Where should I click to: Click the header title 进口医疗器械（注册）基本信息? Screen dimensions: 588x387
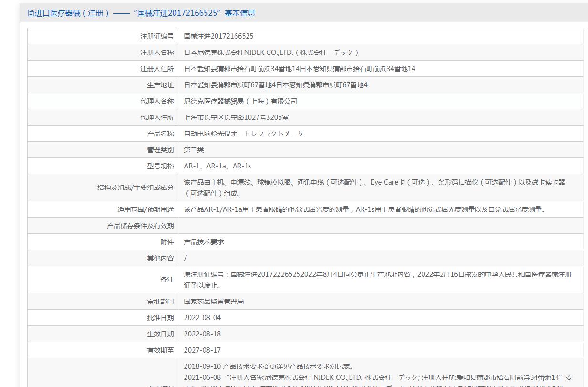(145, 13)
